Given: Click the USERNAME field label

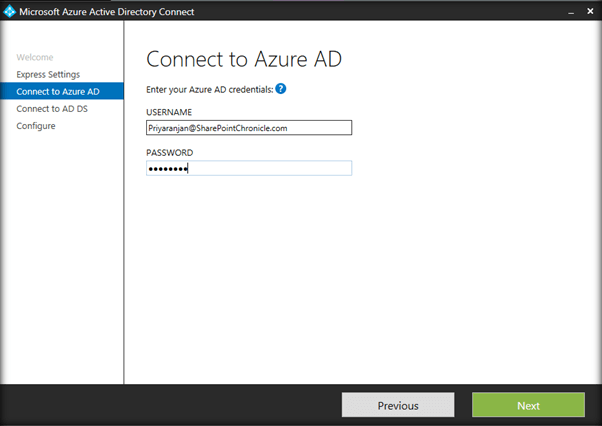Looking at the screenshot, I should 169,112.
